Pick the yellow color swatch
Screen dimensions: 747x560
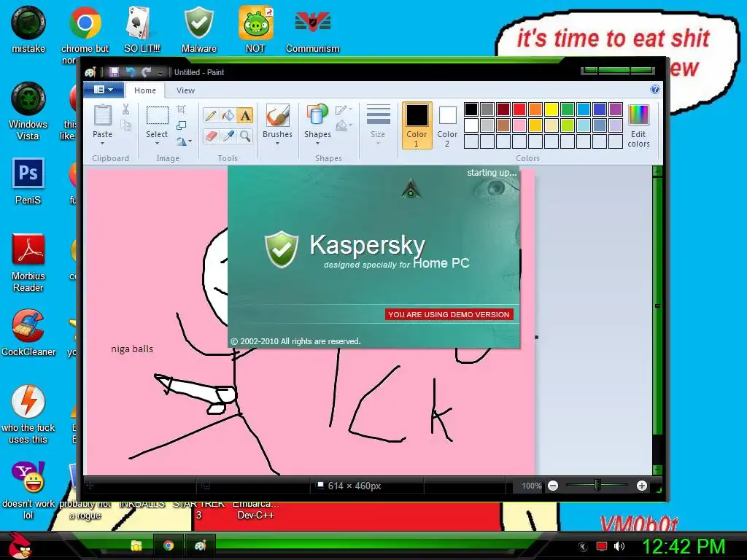551,109
